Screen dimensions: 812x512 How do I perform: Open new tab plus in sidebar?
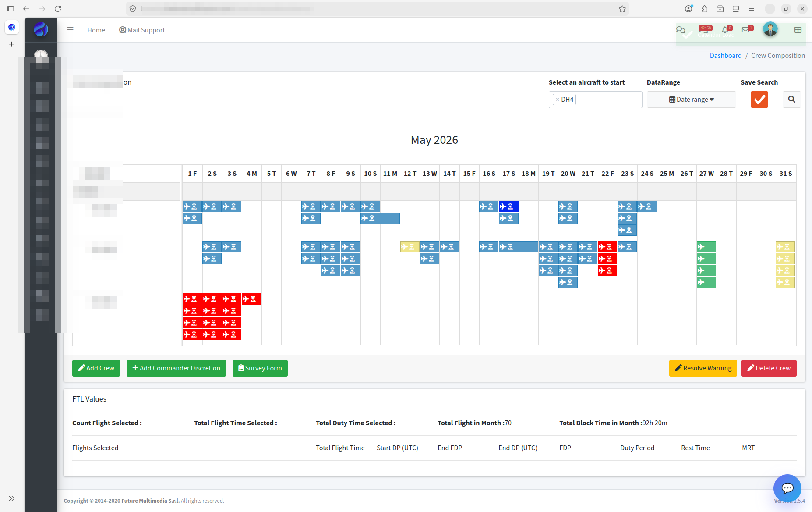click(x=12, y=44)
